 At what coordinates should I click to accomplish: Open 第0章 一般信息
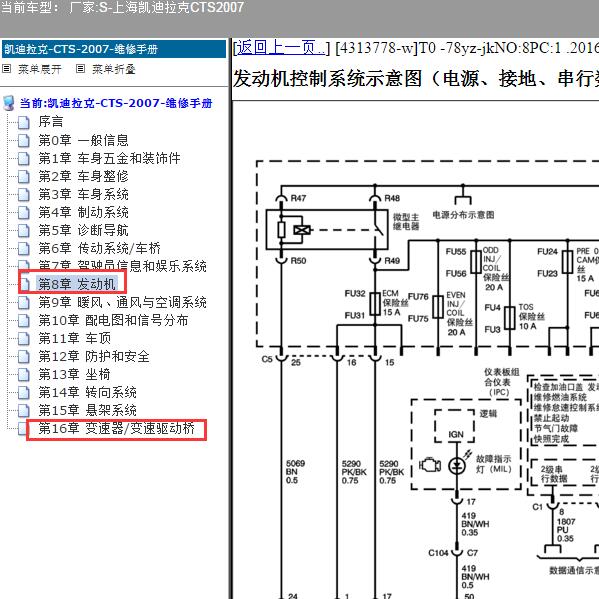pyautogui.click(x=83, y=140)
